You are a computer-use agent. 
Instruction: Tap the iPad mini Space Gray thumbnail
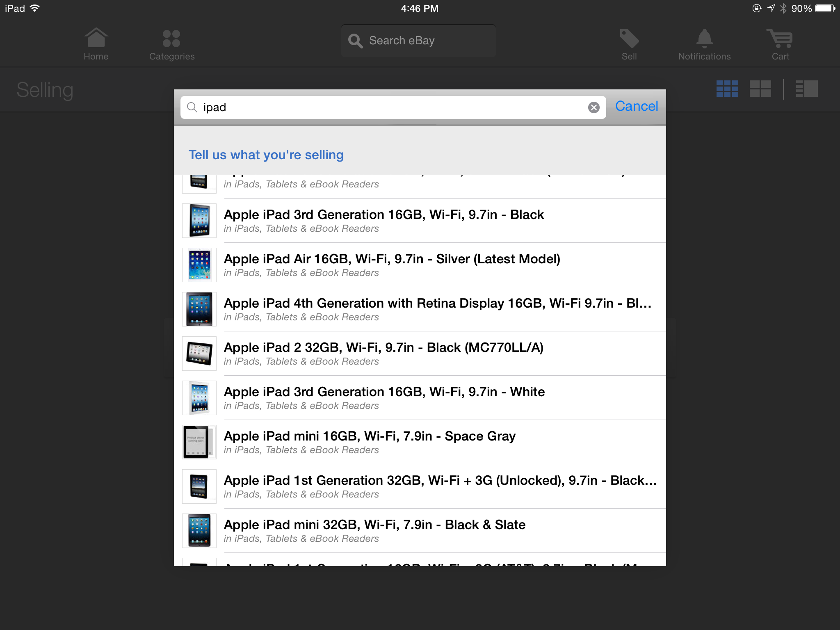click(x=199, y=442)
